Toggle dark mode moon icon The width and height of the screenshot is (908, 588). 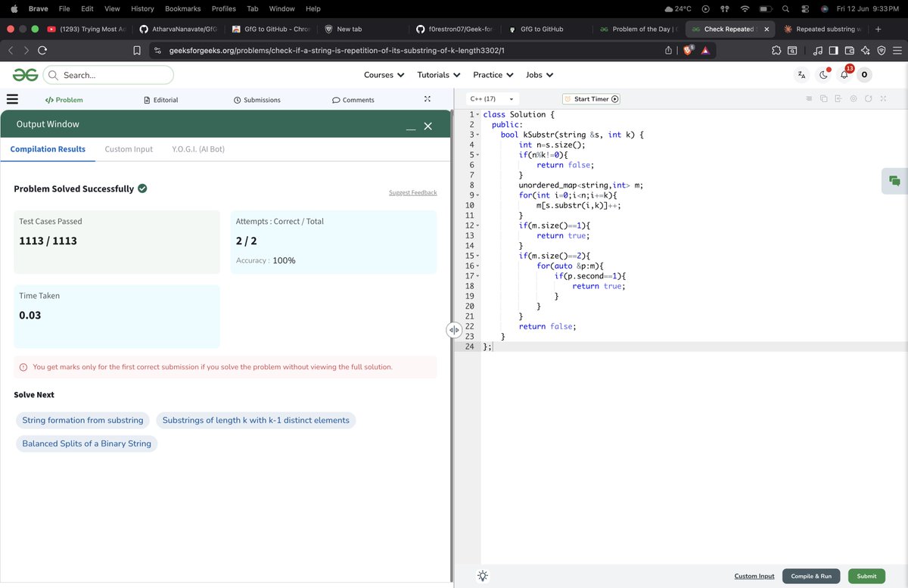(824, 75)
